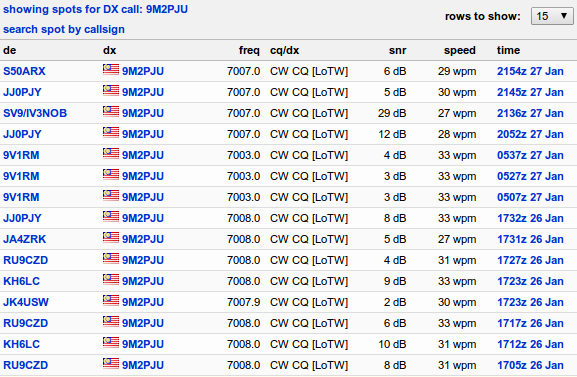Click Malaysia flag in 1712z 26 Jan row
The width and height of the screenshot is (577, 377).
pos(111,342)
